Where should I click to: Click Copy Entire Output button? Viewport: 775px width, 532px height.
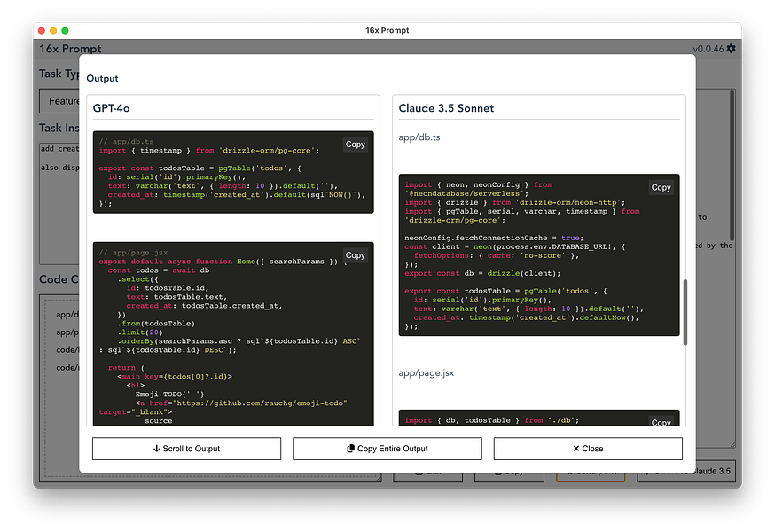point(387,449)
